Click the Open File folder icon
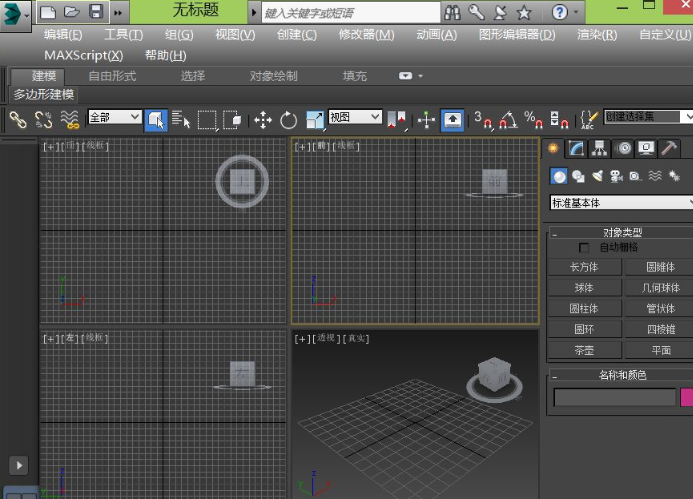This screenshot has width=693, height=499. pyautogui.click(x=72, y=12)
